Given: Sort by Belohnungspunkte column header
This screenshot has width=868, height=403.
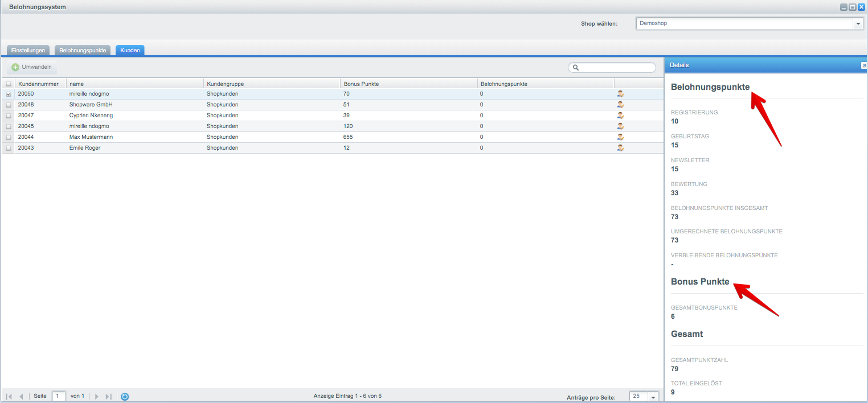Looking at the screenshot, I should click(x=545, y=84).
